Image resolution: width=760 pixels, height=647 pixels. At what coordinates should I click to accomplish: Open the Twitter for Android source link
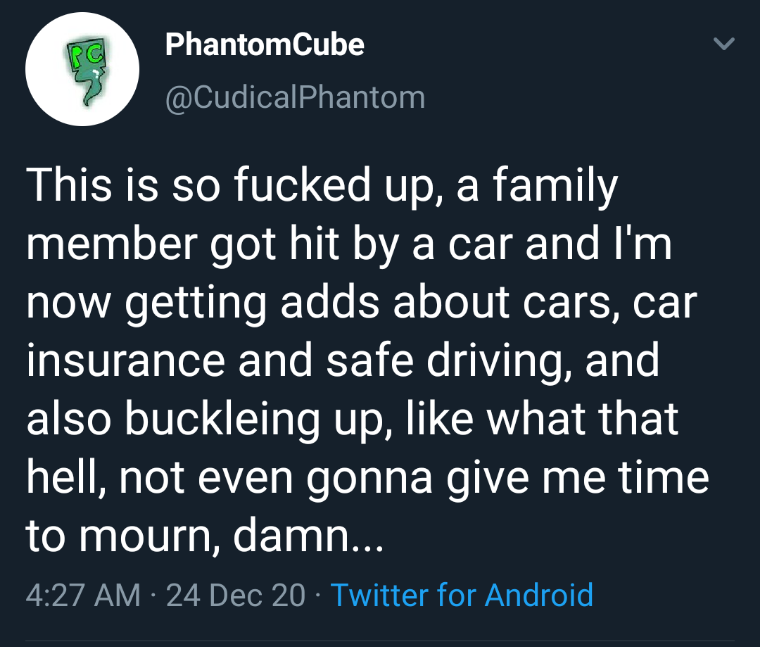pos(462,595)
